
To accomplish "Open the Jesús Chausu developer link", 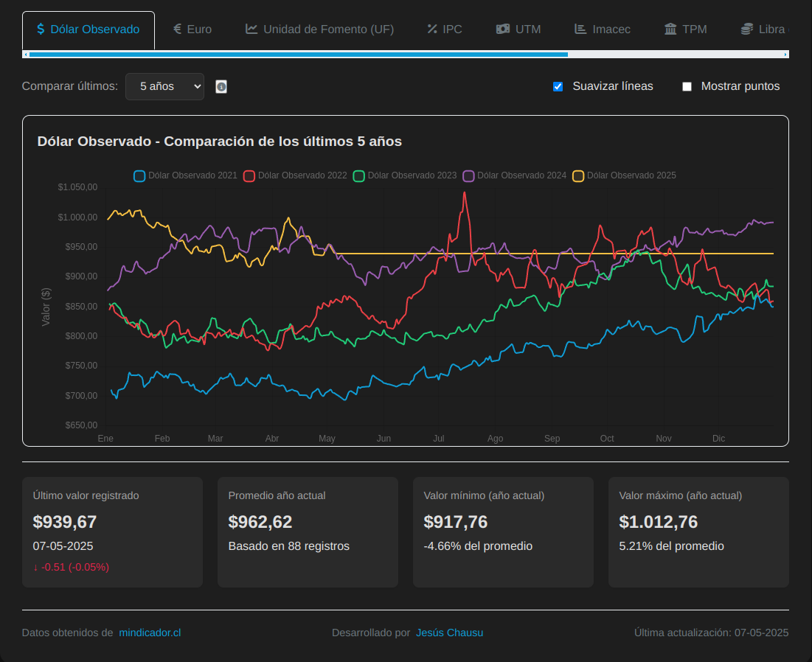I will pyautogui.click(x=450, y=633).
